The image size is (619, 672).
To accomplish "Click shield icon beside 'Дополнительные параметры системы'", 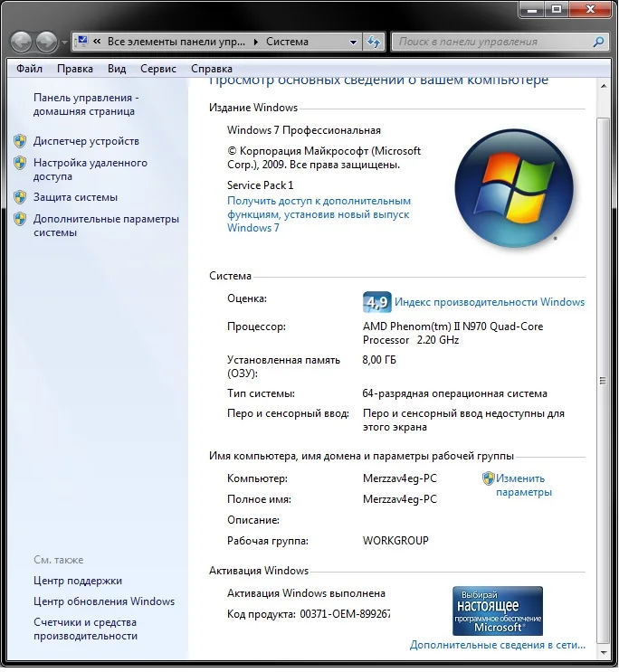I will (x=20, y=219).
